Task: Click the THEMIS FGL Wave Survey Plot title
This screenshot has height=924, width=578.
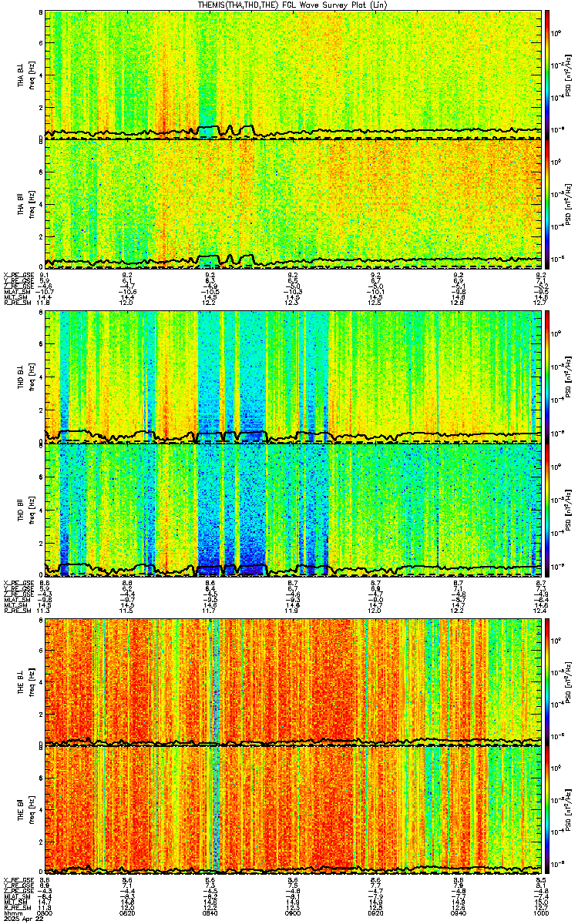Action: point(292,5)
